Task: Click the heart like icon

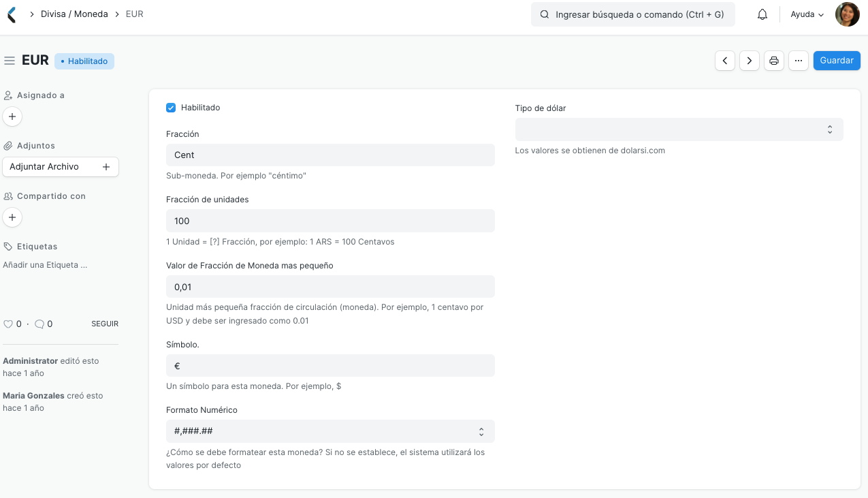Action: click(x=8, y=324)
